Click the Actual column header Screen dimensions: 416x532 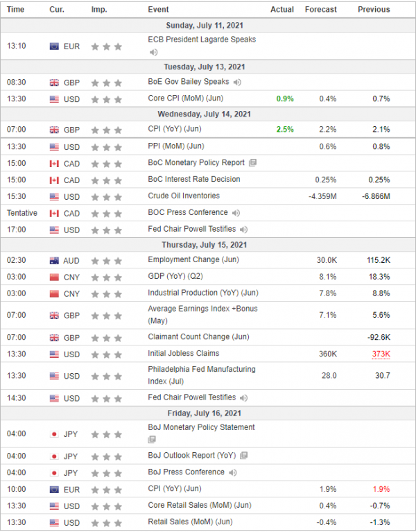tap(282, 10)
